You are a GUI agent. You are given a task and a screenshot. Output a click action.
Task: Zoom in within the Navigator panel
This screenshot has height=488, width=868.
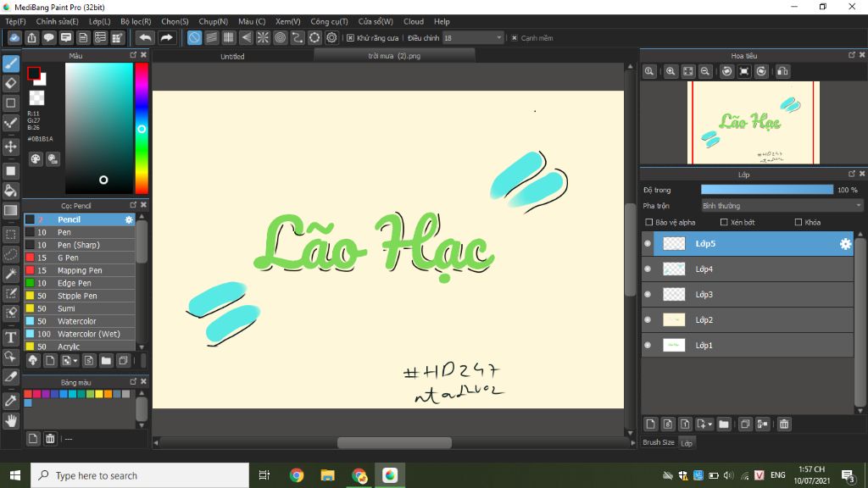pos(670,71)
